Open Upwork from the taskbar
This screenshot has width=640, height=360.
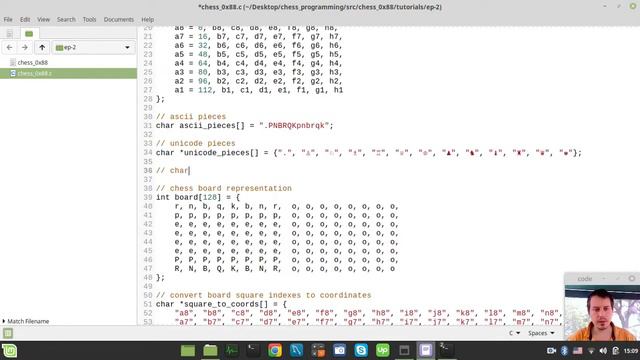[x=382, y=351]
